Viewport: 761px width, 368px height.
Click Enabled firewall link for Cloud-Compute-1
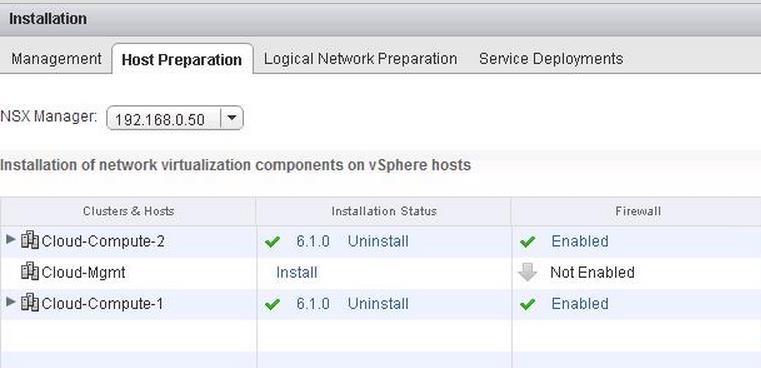[x=579, y=304]
